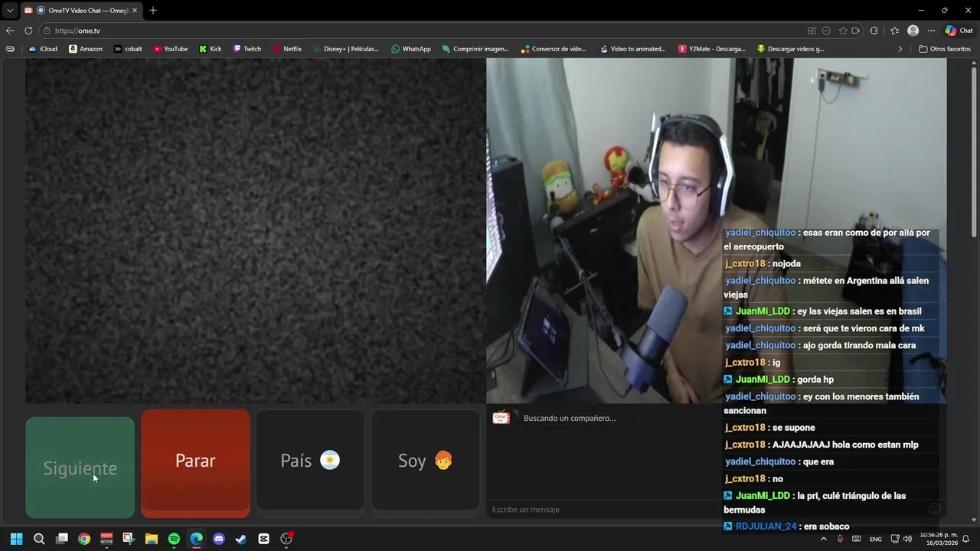Click the emoji icon in message box

point(934,510)
